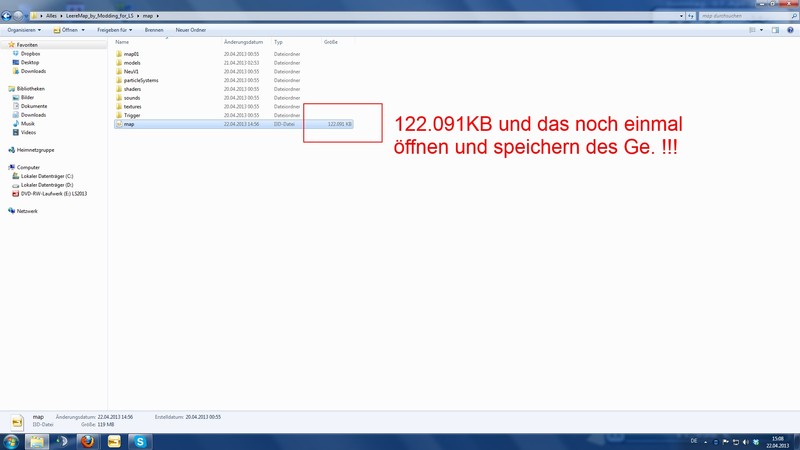Image resolution: width=800 pixels, height=450 pixels.
Task: Click the search magnifier icon
Action: tap(794, 16)
